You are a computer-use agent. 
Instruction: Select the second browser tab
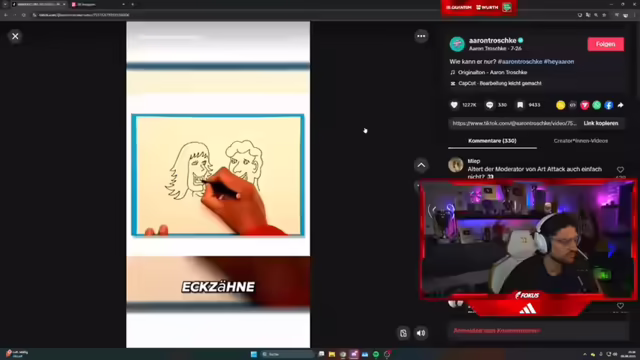point(98,4)
